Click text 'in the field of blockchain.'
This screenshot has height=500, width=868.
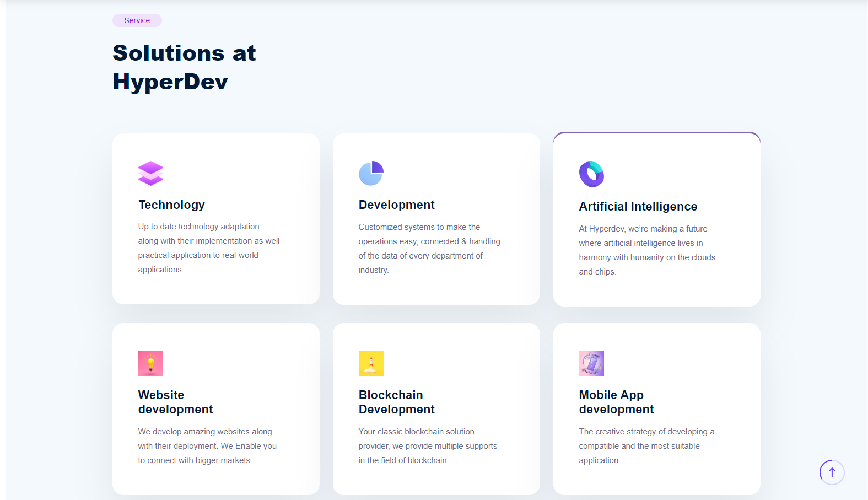click(403, 460)
